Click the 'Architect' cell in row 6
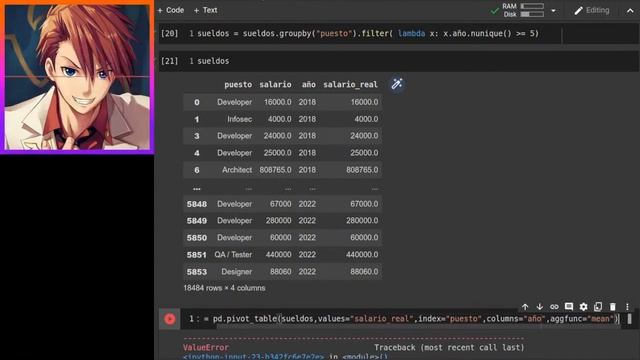 point(237,170)
